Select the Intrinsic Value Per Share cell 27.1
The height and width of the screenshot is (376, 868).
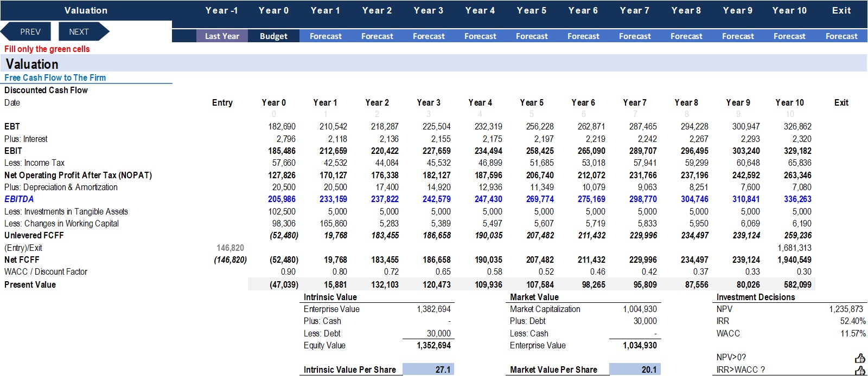pyautogui.click(x=428, y=369)
